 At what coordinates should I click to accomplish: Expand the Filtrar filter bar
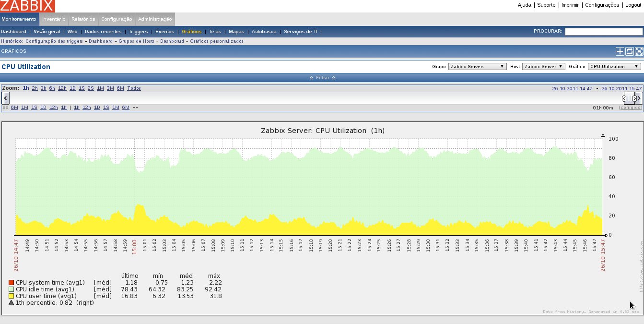click(x=322, y=77)
